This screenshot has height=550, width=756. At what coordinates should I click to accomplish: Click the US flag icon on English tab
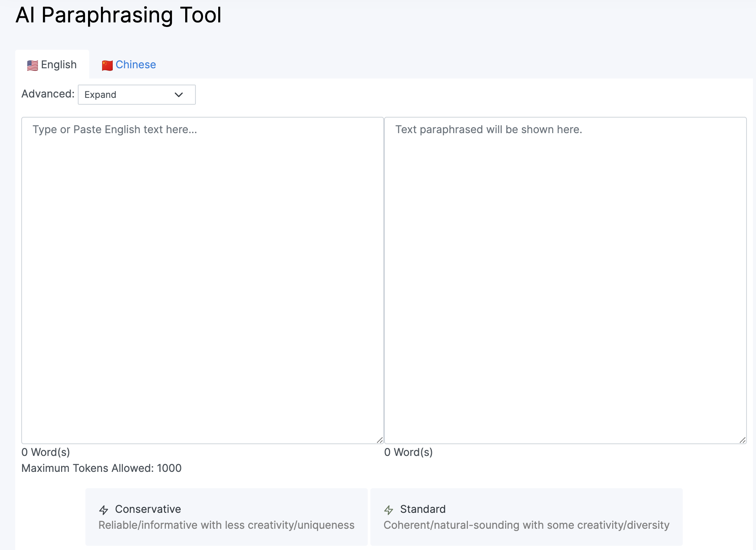coord(33,65)
